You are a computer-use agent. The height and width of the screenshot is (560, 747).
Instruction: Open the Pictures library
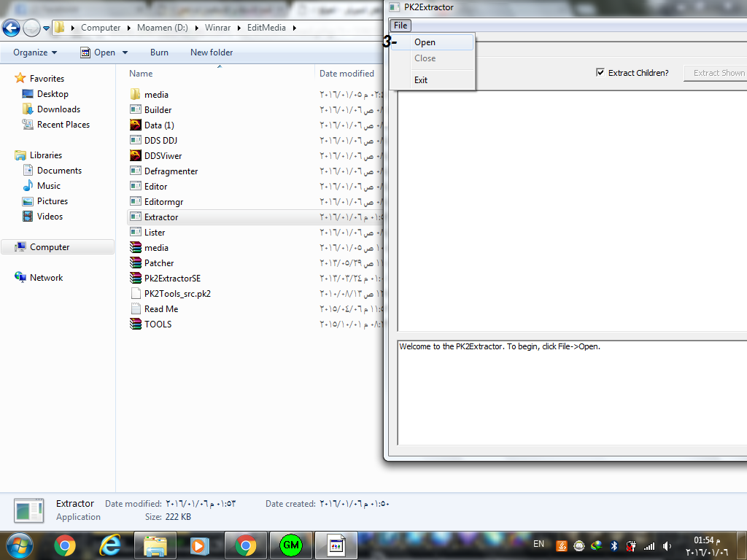[x=53, y=201]
